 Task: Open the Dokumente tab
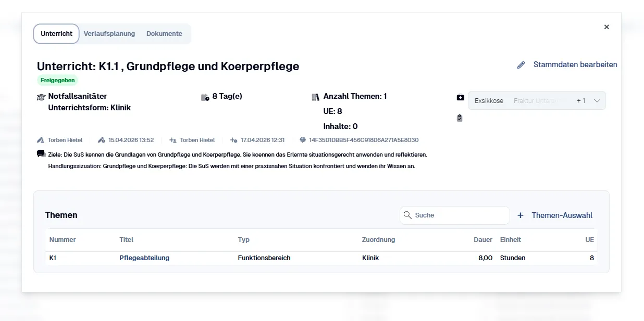[x=164, y=33]
